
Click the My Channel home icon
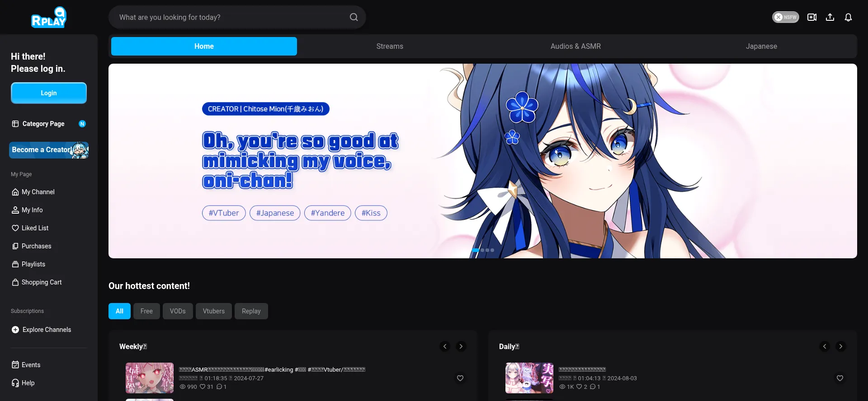tap(15, 192)
